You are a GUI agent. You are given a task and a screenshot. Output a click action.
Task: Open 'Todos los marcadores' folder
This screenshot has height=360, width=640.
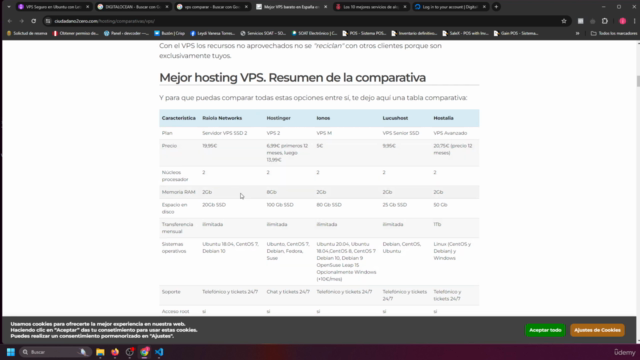click(x=614, y=33)
